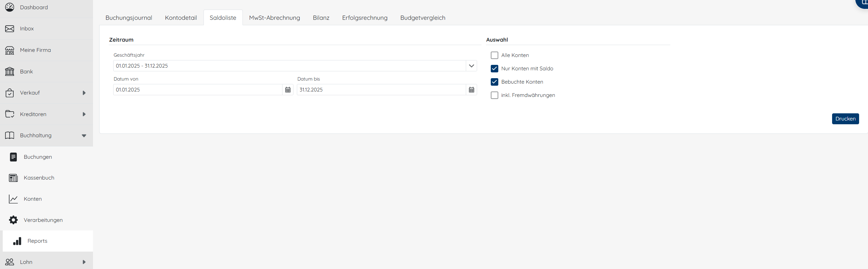Click the Dashboard gauge icon
The width and height of the screenshot is (868, 269).
(10, 7)
